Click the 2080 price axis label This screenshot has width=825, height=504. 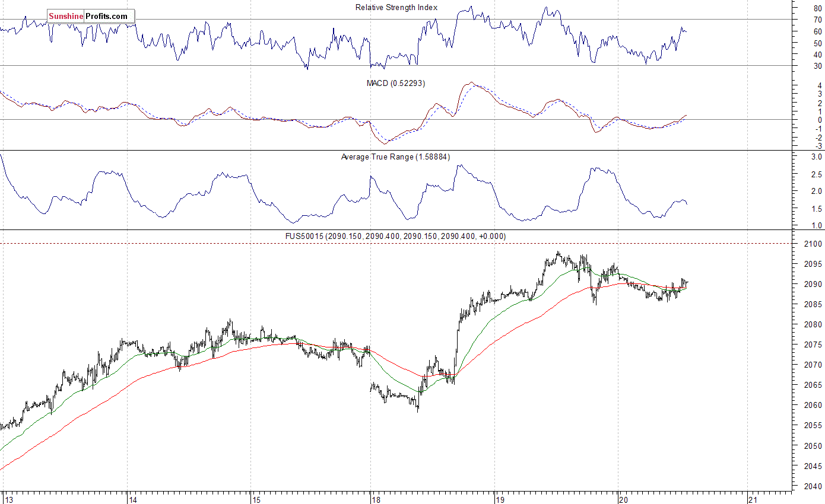813,325
